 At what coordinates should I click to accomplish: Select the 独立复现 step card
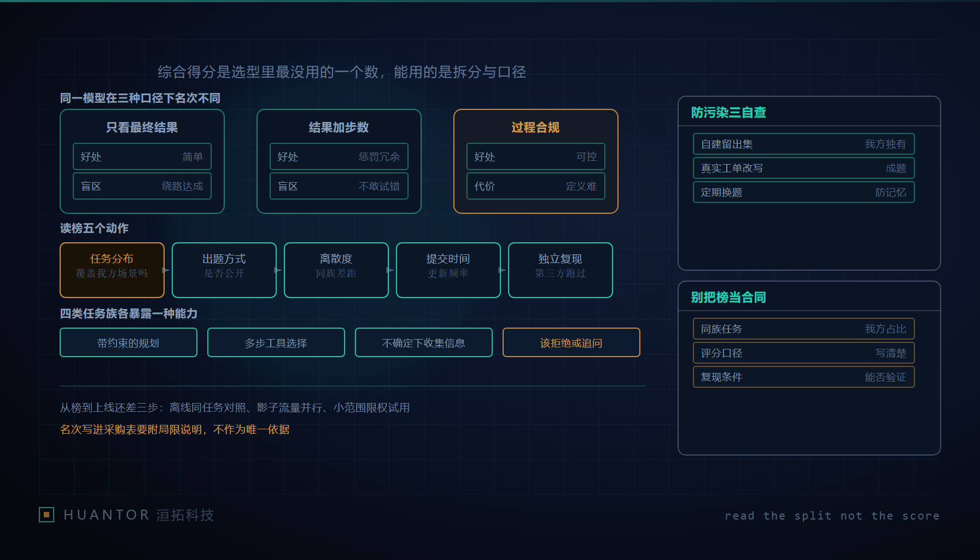(561, 270)
